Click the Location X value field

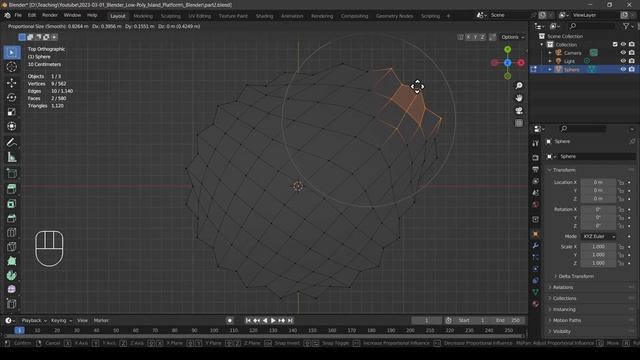598,182
